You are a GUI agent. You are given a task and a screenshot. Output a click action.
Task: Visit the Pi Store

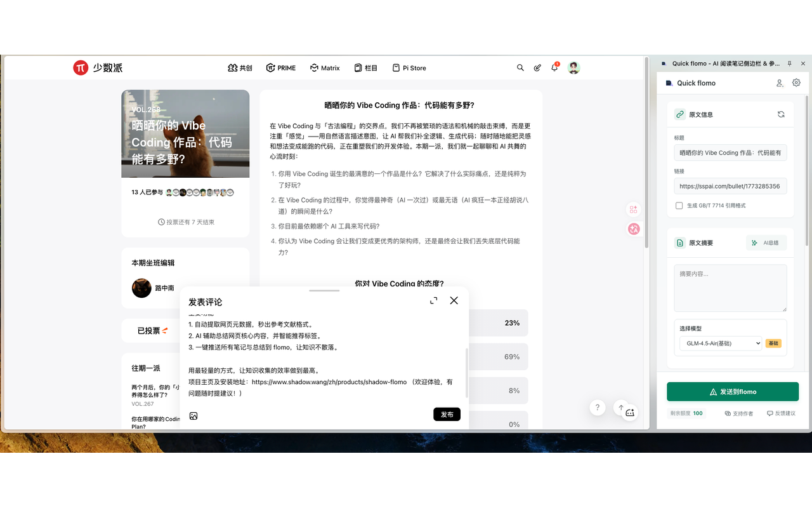click(x=409, y=68)
